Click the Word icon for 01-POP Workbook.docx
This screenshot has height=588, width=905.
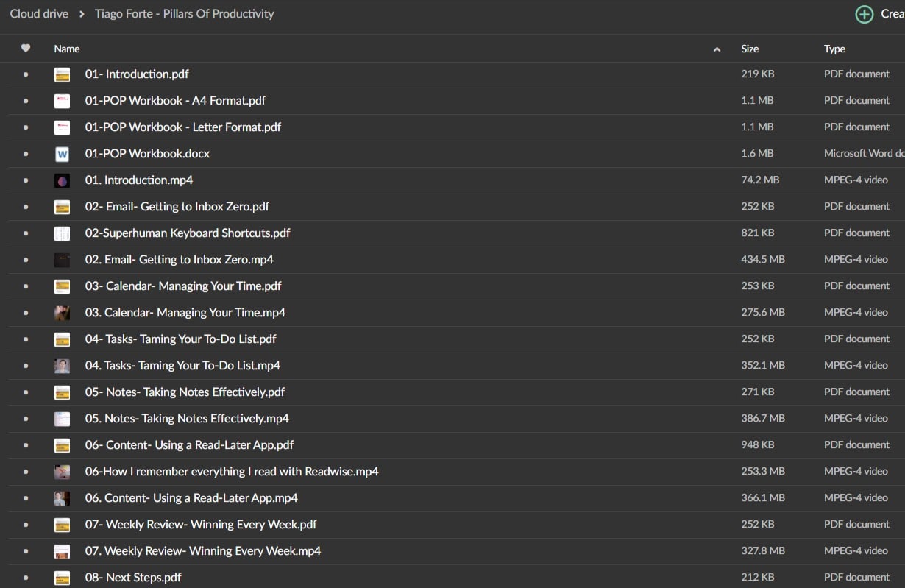(62, 154)
